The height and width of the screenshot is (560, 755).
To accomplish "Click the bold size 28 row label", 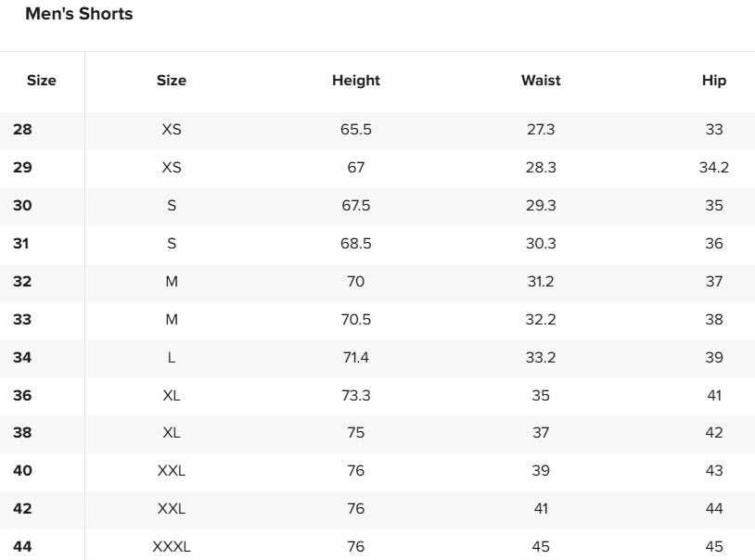I will [22, 130].
